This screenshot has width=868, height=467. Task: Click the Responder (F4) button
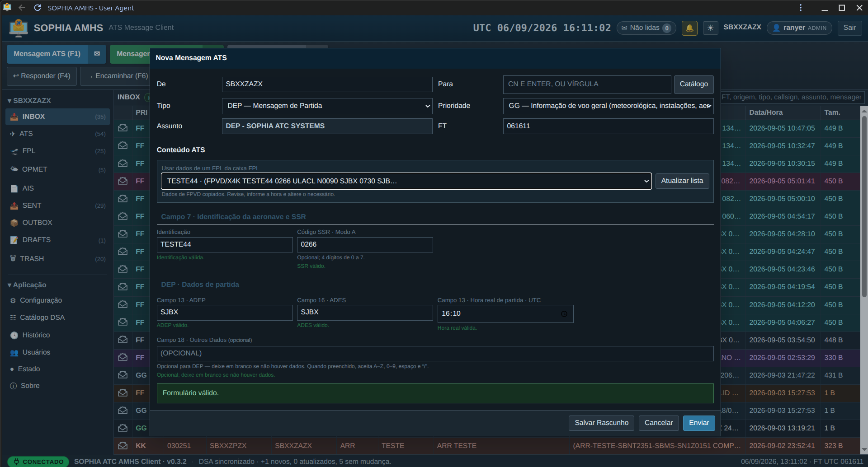click(42, 76)
